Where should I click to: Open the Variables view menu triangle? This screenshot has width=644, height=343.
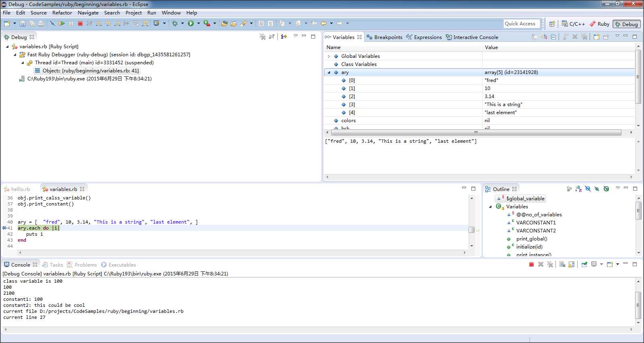click(x=617, y=36)
